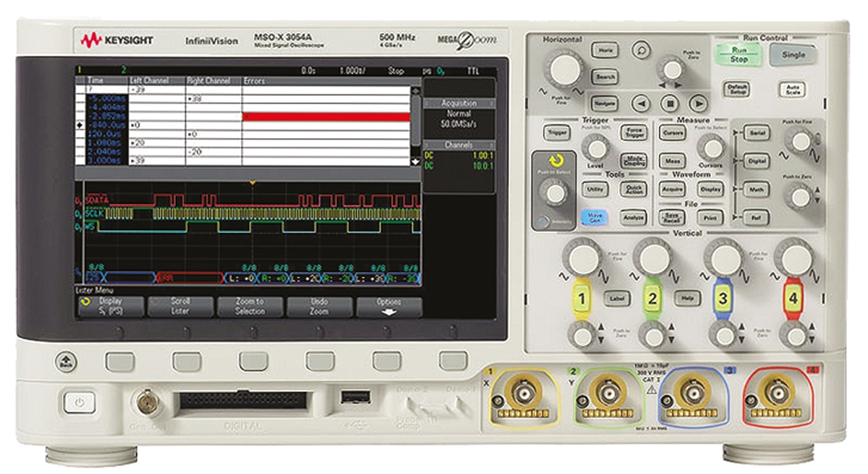The image size is (868, 474).
Task: Click the Horiz key
Action: 605,50
